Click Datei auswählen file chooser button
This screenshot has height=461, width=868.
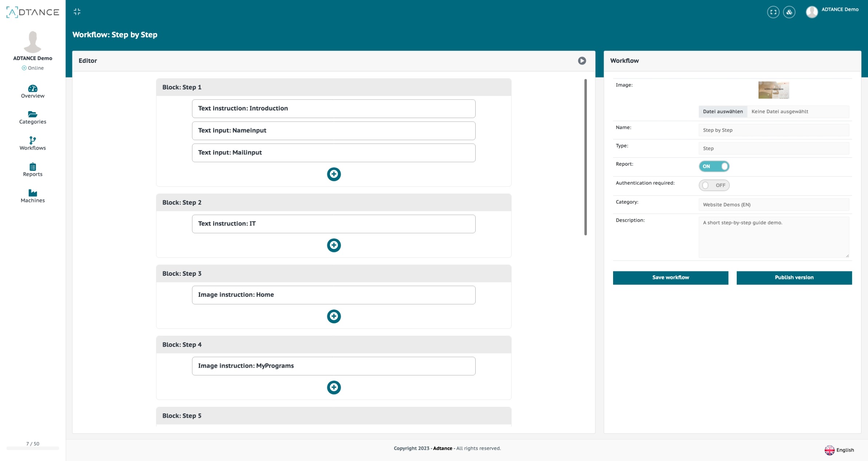pos(723,112)
